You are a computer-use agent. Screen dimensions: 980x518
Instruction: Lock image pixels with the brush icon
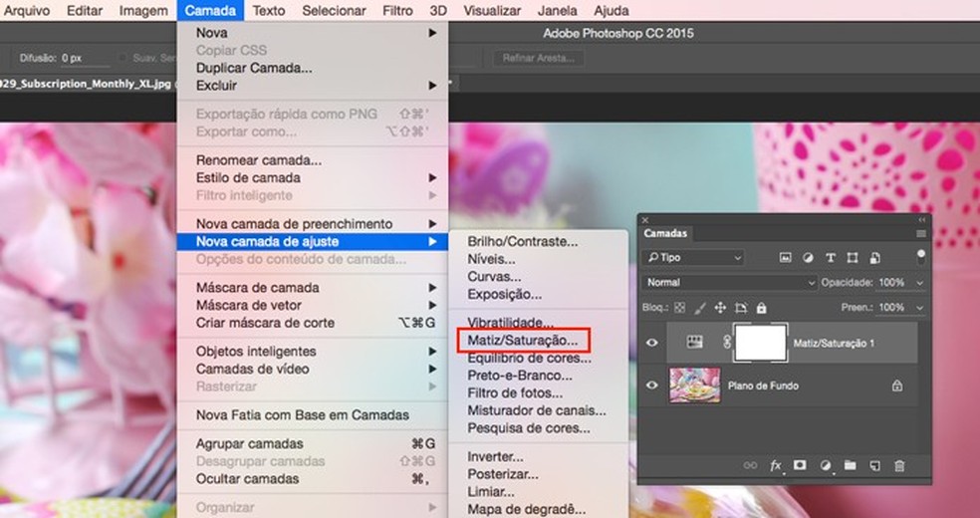pyautogui.click(x=700, y=308)
